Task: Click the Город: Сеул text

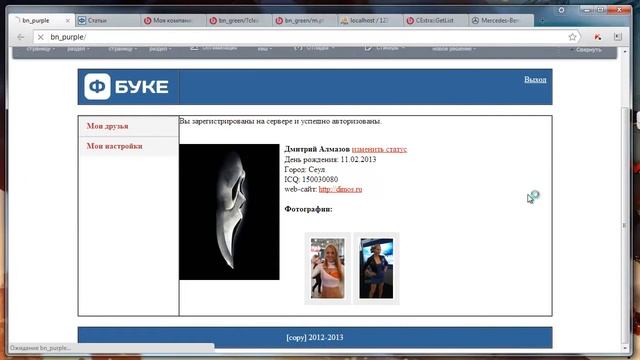Action: coord(305,169)
